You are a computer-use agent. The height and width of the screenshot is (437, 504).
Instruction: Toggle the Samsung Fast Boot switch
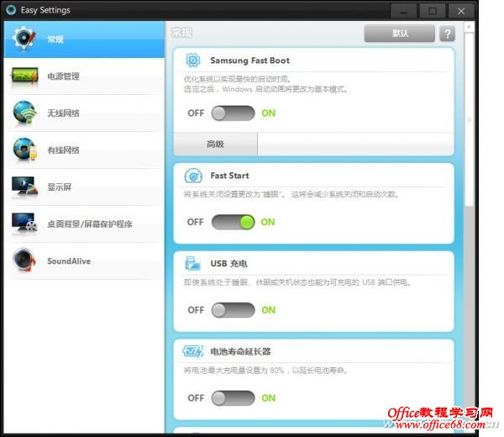click(233, 113)
